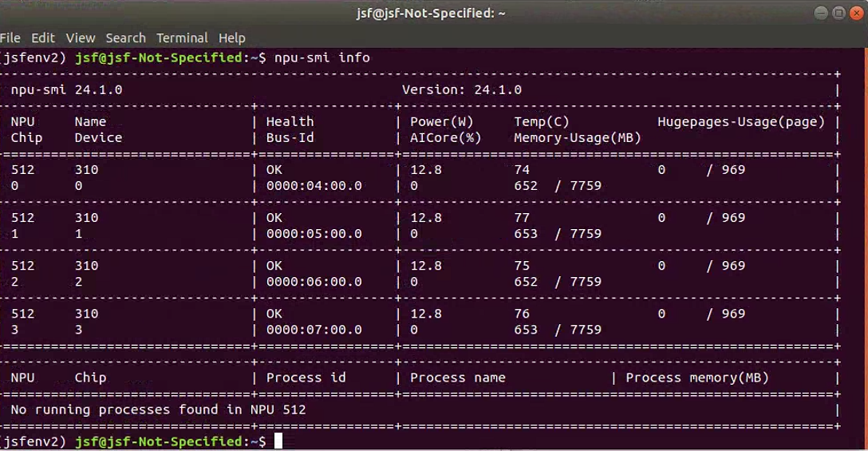Click the 'Memory-Usage(MB)' column header
The width and height of the screenshot is (868, 451).
(578, 137)
